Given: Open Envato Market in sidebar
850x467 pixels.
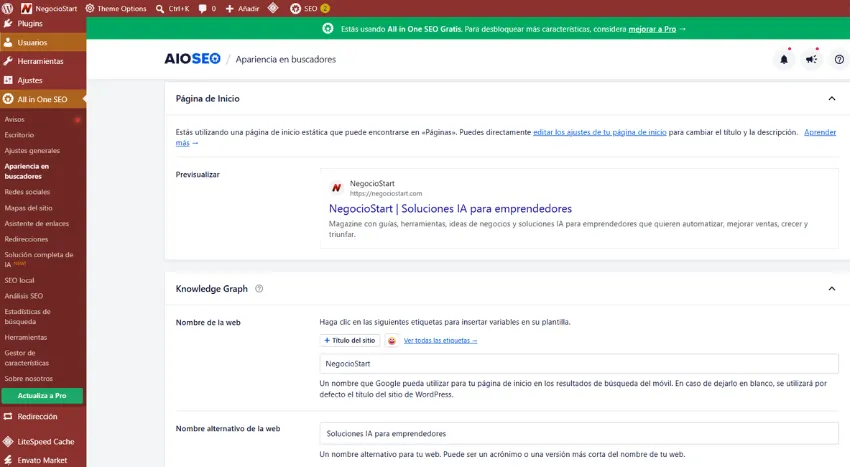Looking at the screenshot, I should [43, 460].
